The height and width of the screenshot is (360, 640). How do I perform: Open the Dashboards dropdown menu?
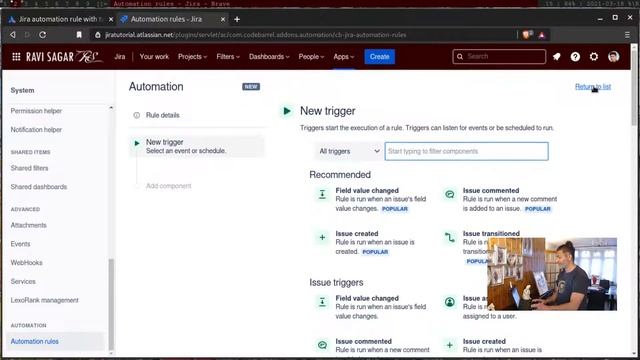[x=269, y=57]
